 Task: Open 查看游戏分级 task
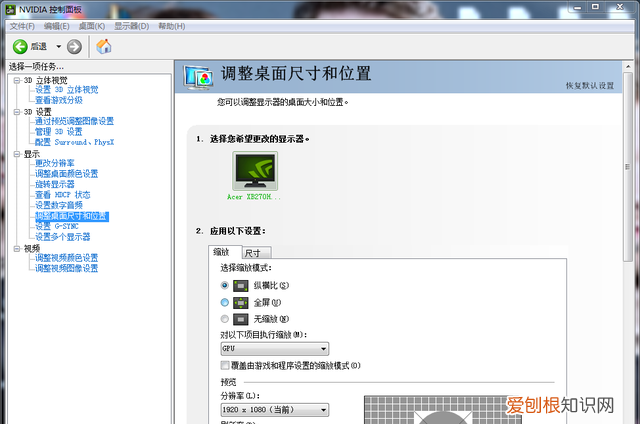pos(59,100)
